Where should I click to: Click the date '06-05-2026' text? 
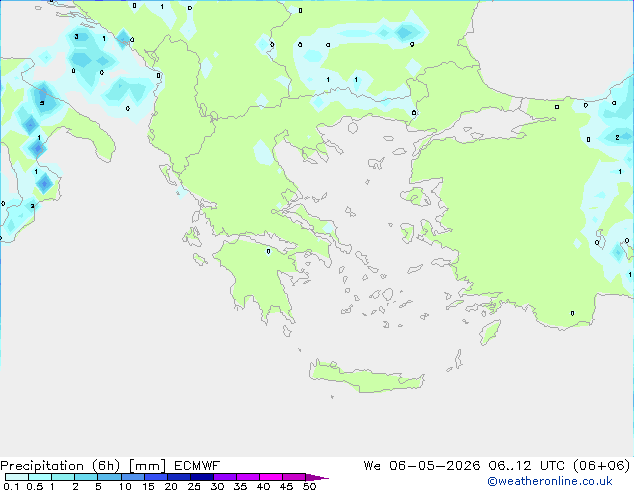(434, 465)
